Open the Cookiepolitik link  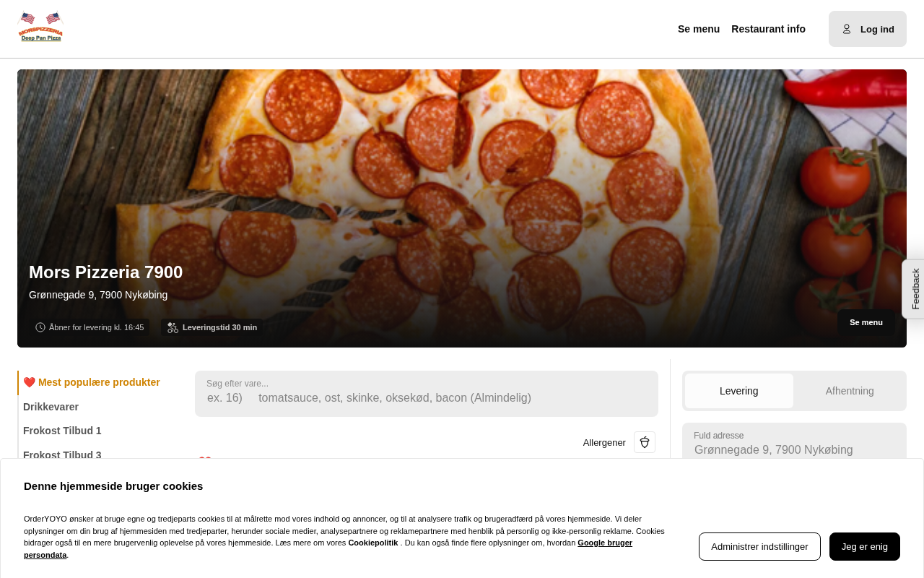(x=373, y=543)
